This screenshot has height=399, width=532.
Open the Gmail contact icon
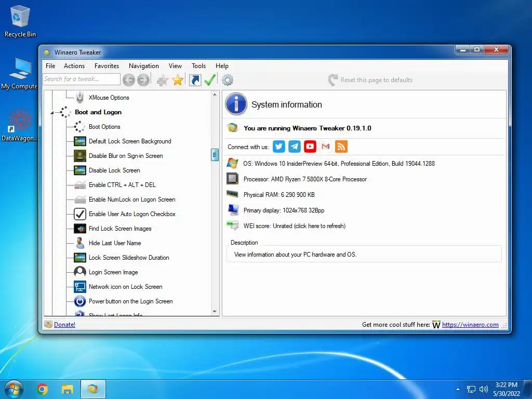pos(325,147)
